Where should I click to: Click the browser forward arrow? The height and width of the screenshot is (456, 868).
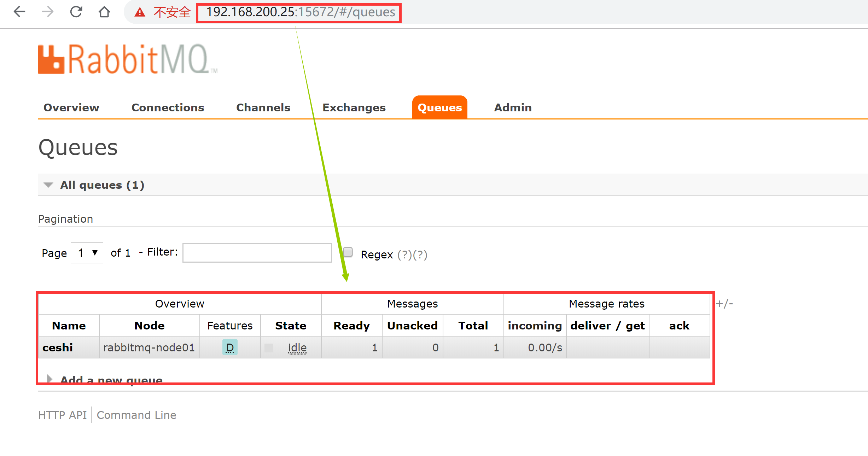[48, 12]
